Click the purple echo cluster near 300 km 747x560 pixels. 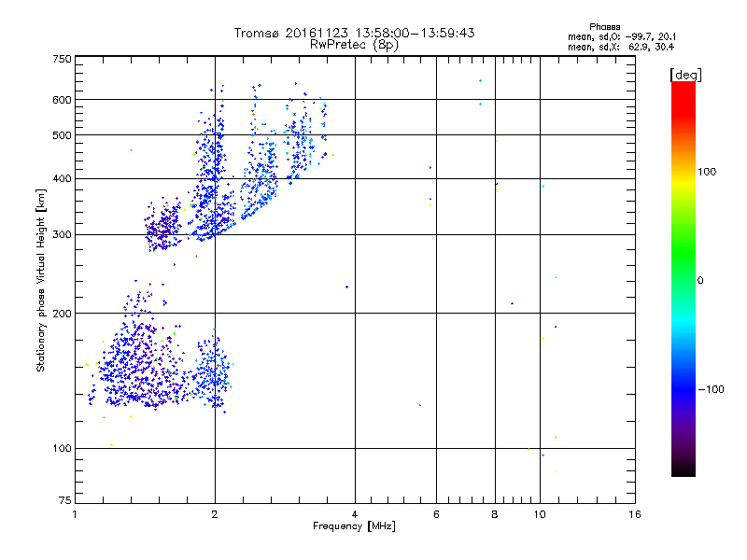[x=162, y=226]
